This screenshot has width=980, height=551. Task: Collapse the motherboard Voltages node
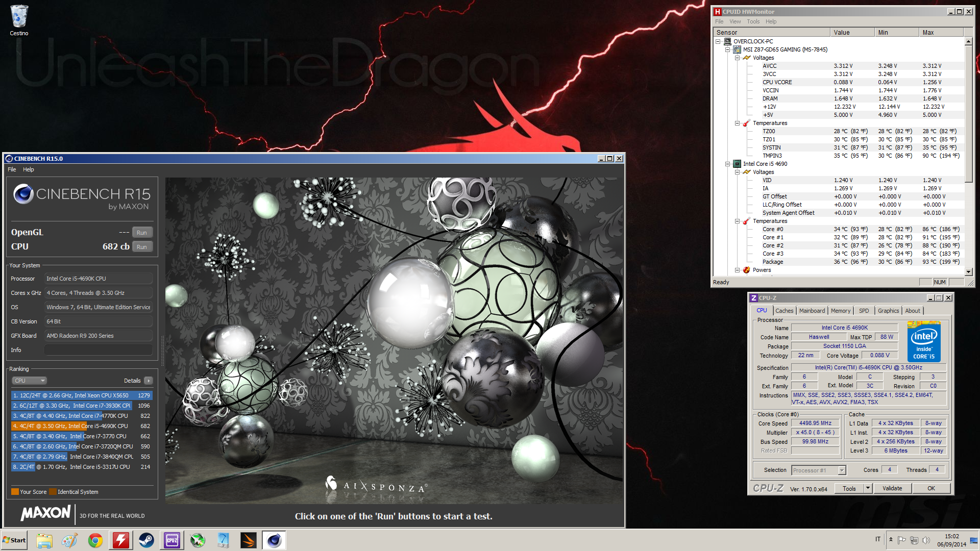(x=737, y=58)
